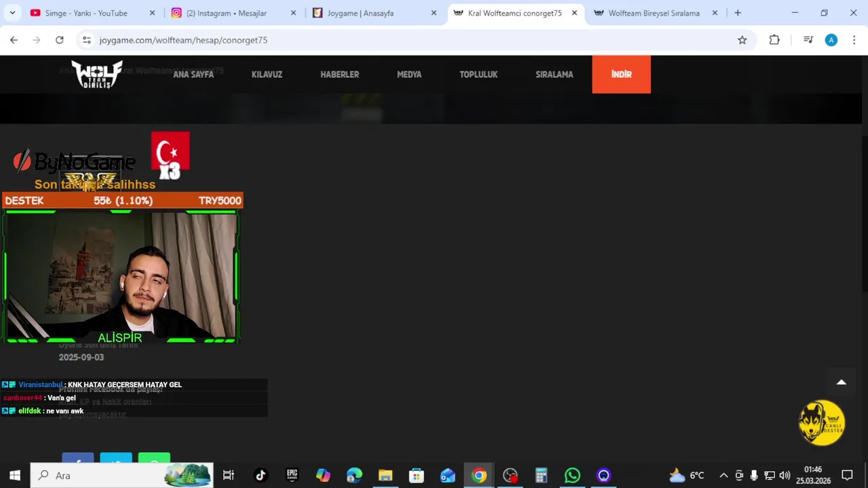Viewport: 868px width, 488px height.
Task: Open Microsoft Edge from the taskbar
Action: [x=354, y=475]
